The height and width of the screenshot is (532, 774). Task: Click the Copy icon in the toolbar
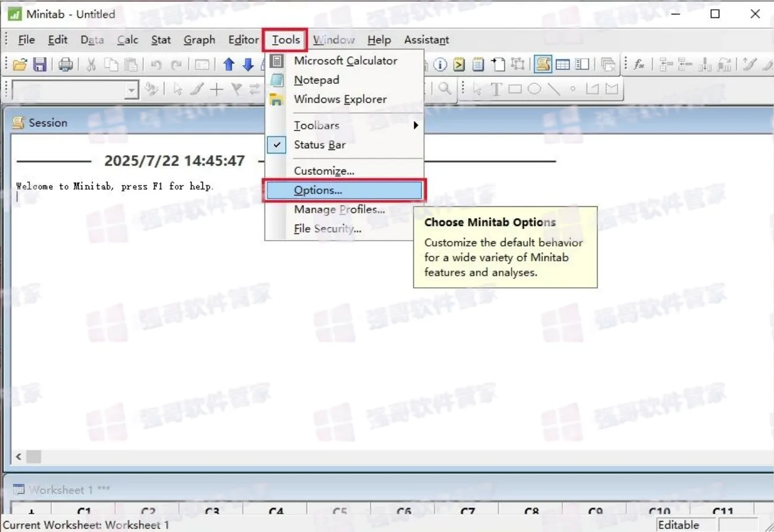pos(111,64)
